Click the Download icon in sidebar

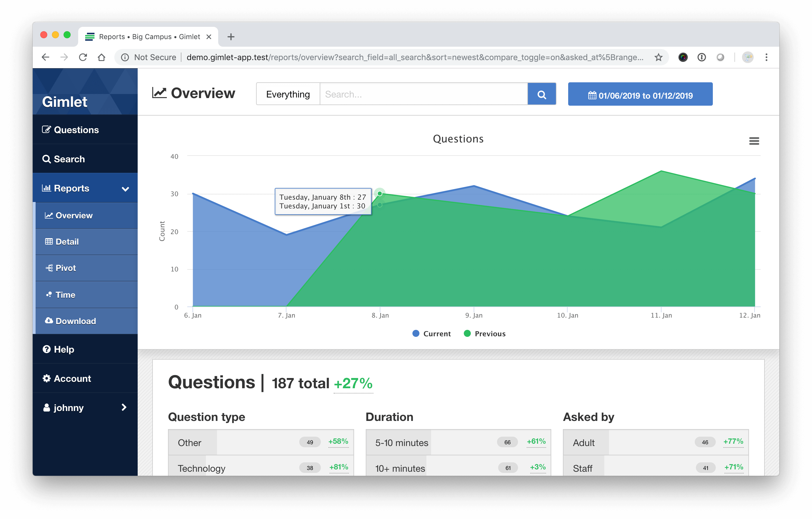coord(49,321)
